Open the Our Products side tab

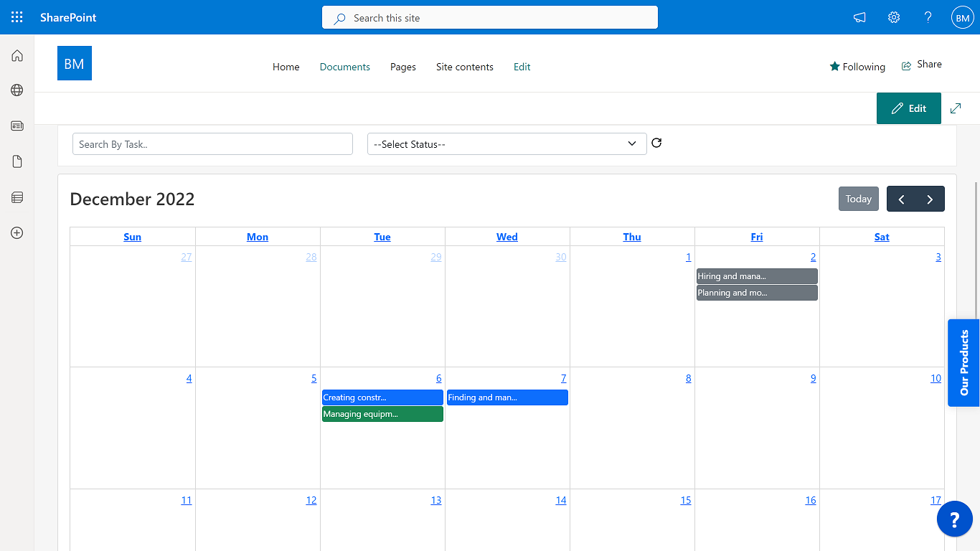(x=963, y=363)
